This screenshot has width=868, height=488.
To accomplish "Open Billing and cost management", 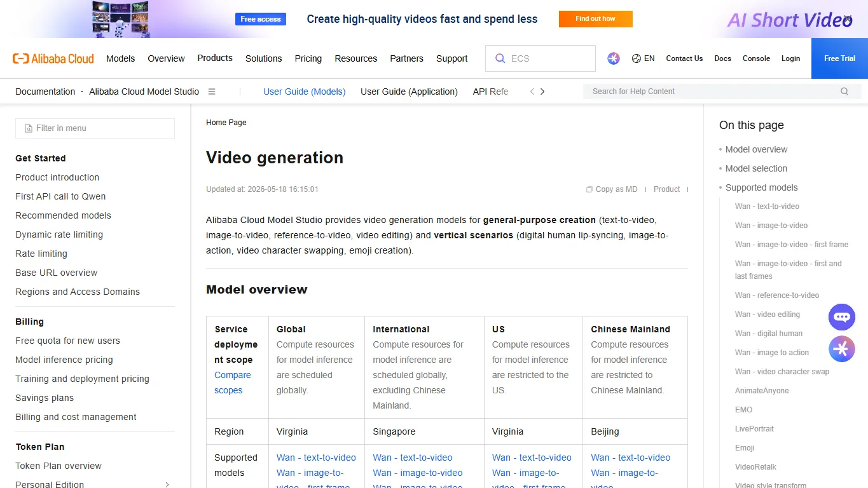I will pos(76,417).
